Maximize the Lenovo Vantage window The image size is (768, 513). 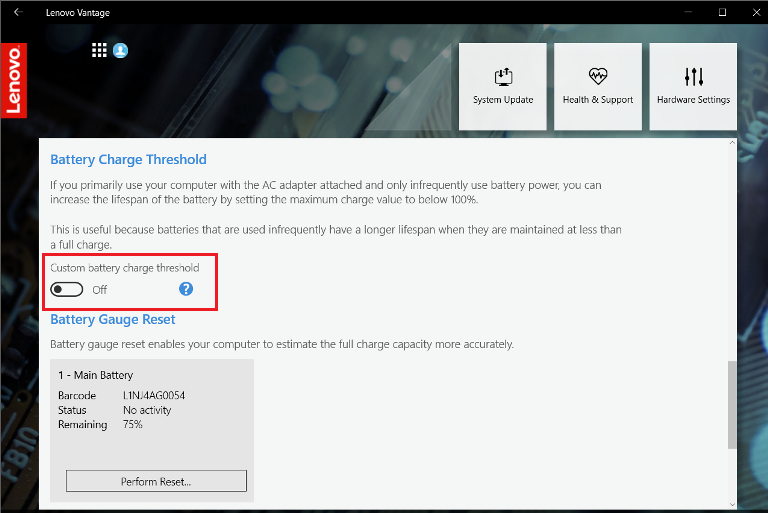coord(722,12)
